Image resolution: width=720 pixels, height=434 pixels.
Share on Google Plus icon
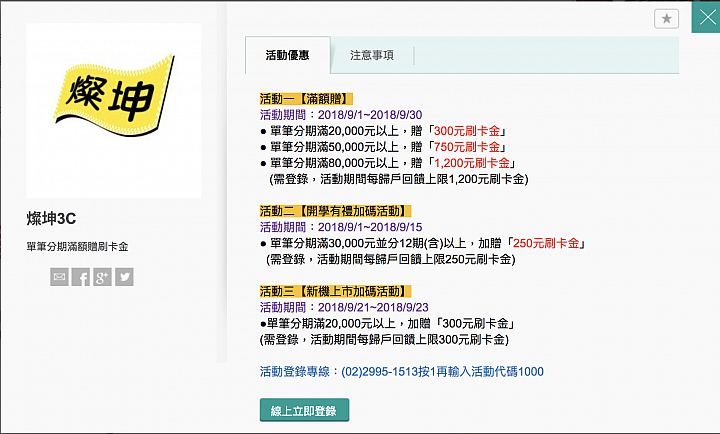[x=102, y=277]
